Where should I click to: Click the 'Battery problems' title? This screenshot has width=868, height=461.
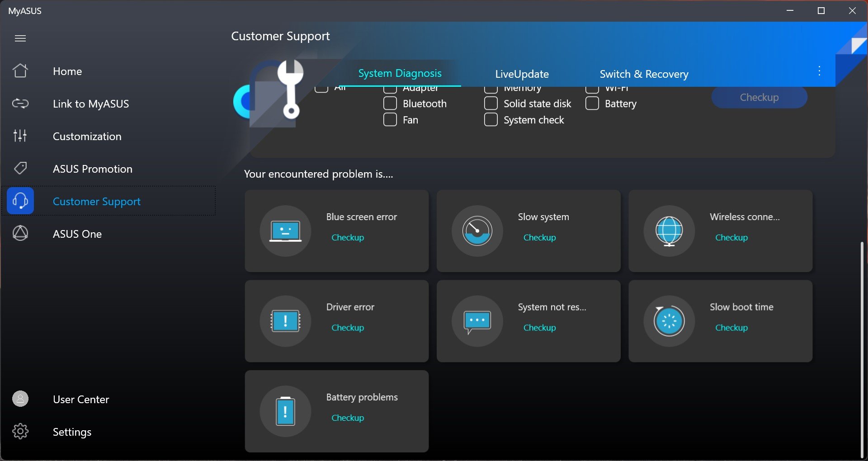[x=362, y=397]
